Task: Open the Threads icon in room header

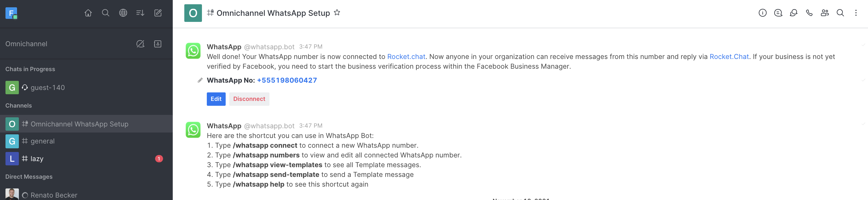Action: click(x=793, y=13)
